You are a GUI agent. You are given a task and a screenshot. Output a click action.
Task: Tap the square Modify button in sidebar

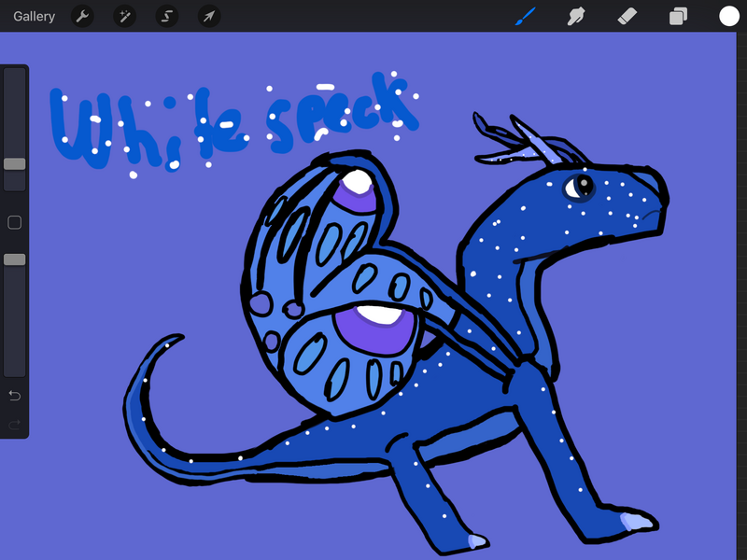pos(15,222)
